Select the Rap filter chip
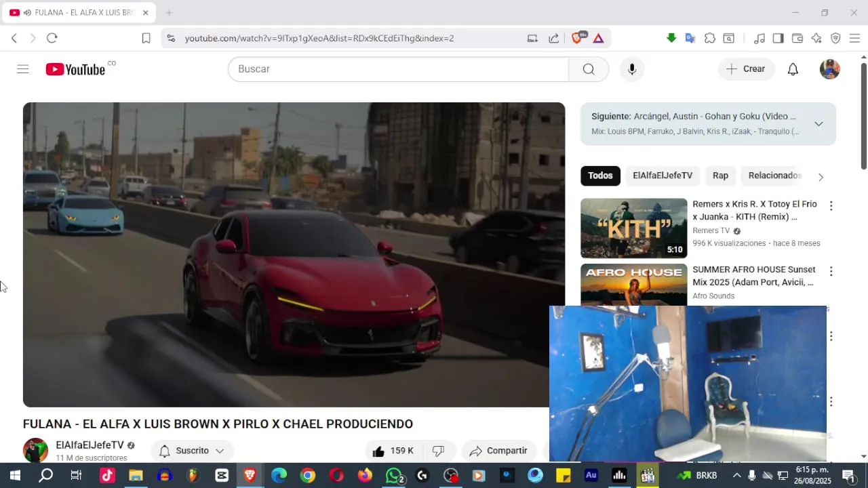This screenshot has height=488, width=868. (x=720, y=176)
